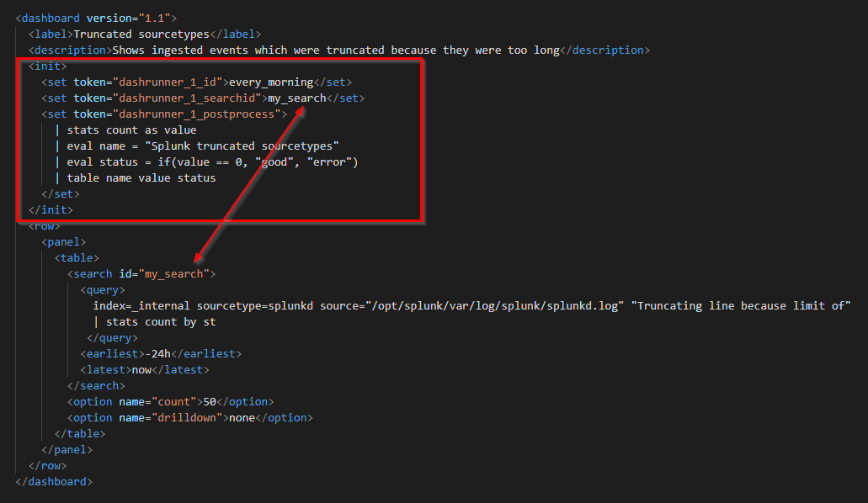Click the option name "drilldown" line
The height and width of the screenshot is (503, 868).
point(190,418)
